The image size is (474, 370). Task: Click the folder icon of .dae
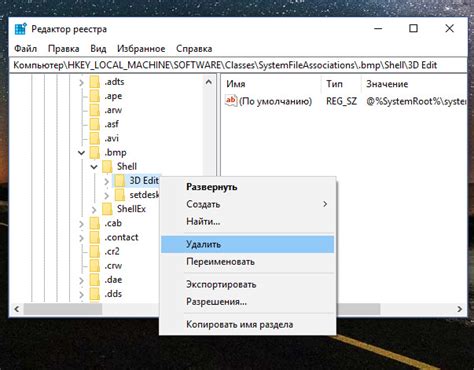(x=95, y=280)
